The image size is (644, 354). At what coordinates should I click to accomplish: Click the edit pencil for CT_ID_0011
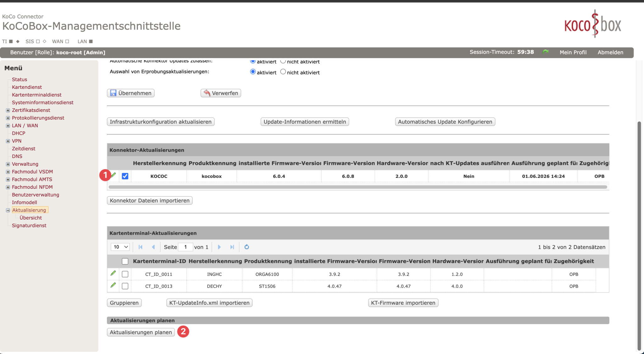pyautogui.click(x=113, y=273)
